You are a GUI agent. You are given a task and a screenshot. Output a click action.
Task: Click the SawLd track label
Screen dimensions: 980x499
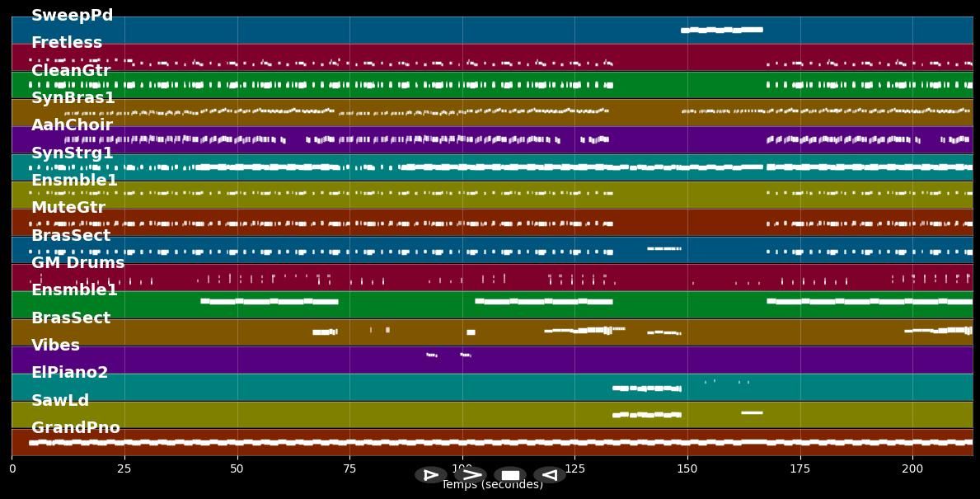point(59,401)
